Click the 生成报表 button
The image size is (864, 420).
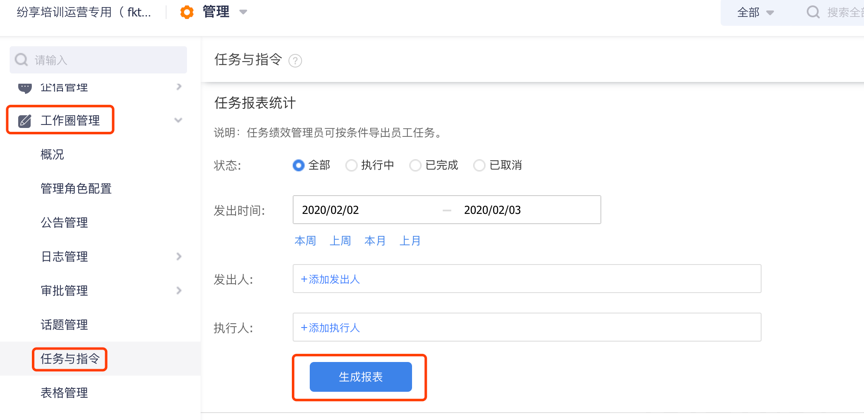[360, 377]
